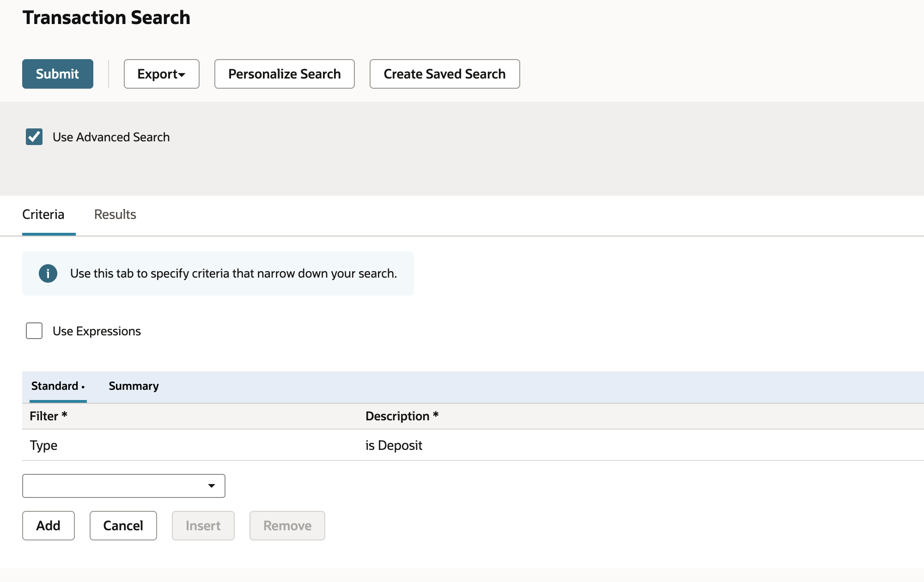Select the Type filter row

(473, 445)
